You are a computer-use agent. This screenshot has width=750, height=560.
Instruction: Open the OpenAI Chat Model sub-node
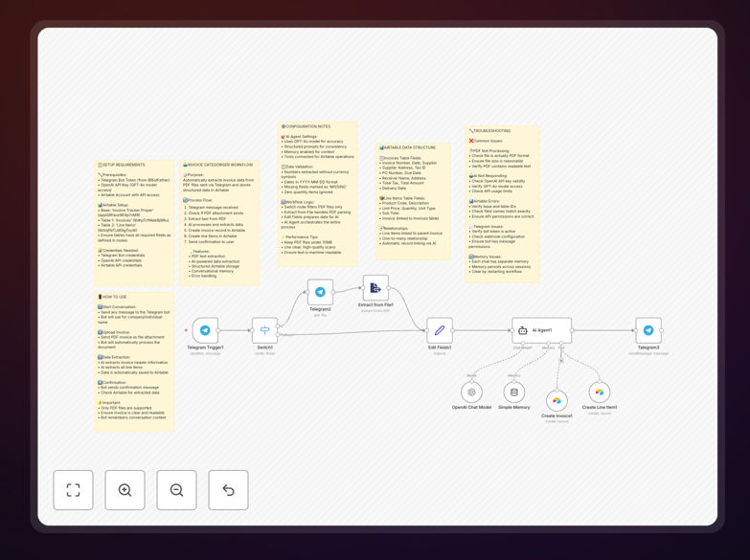point(471,392)
